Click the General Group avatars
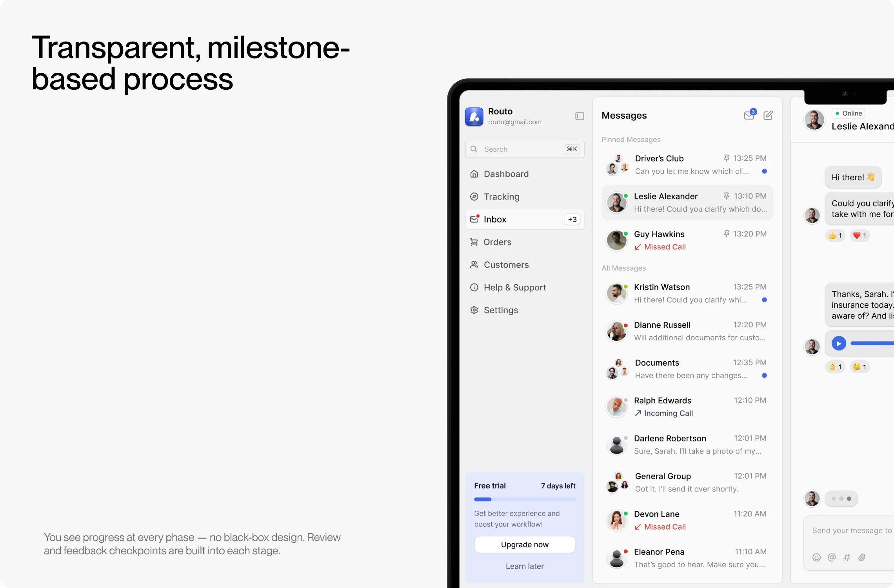Image resolution: width=894 pixels, height=588 pixels. coord(618,483)
